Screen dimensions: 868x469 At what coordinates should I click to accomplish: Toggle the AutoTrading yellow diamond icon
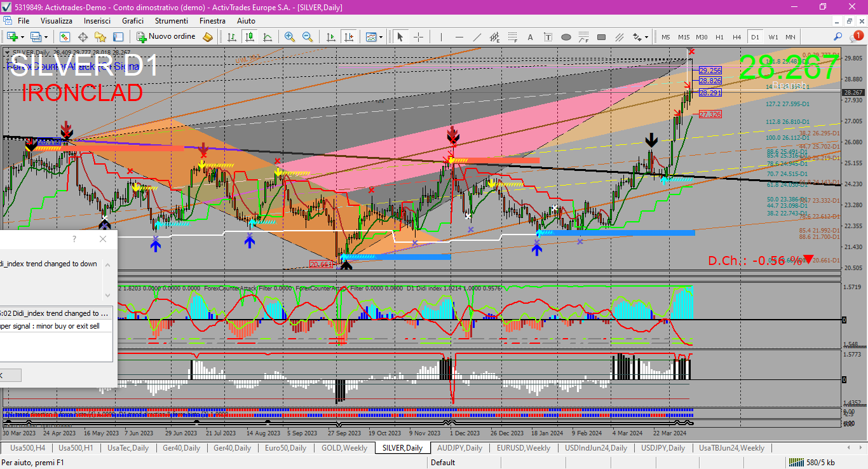click(x=208, y=37)
